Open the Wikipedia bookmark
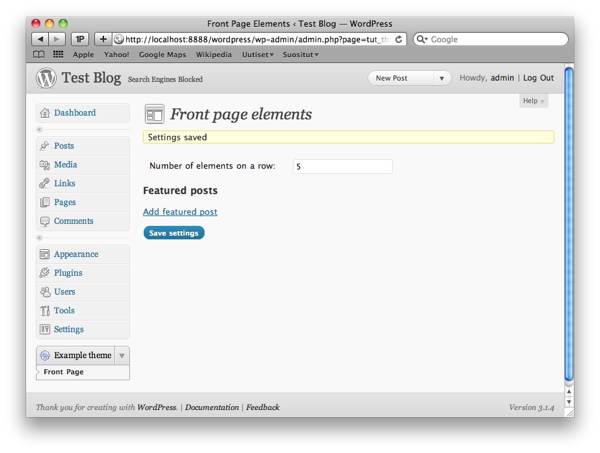The height and width of the screenshot is (453, 600). pyautogui.click(x=214, y=55)
